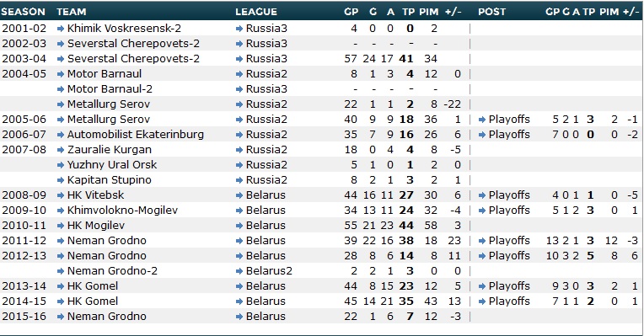Open 2011-12 Playoffs link
Image resolution: width=644 pixels, height=336 pixels.
tap(509, 241)
